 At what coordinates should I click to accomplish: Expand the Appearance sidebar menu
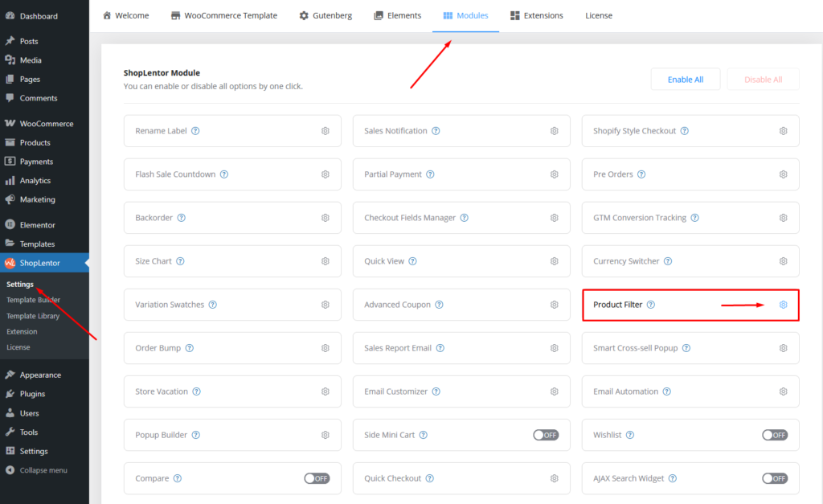pyautogui.click(x=40, y=375)
